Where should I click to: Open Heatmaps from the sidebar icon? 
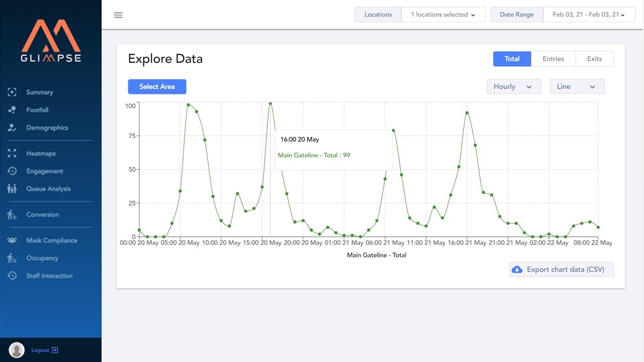point(12,153)
